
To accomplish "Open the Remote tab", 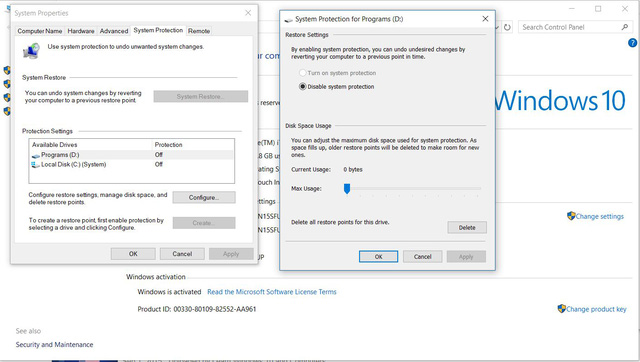I will [x=199, y=31].
